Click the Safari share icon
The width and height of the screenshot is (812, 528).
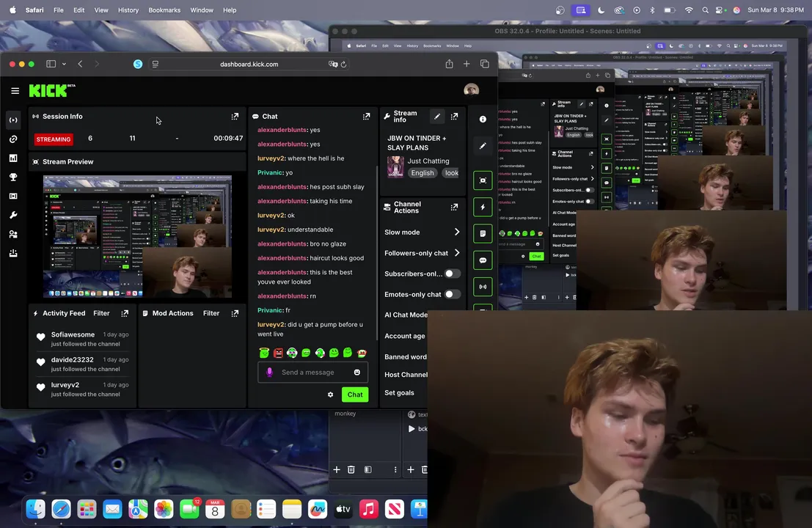(x=449, y=65)
